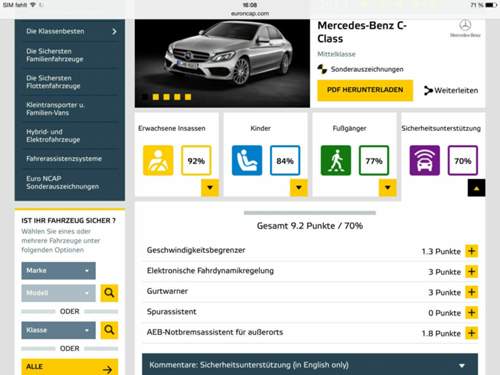Open the Modell dropdown
This screenshot has height=375, width=500.
(x=58, y=293)
